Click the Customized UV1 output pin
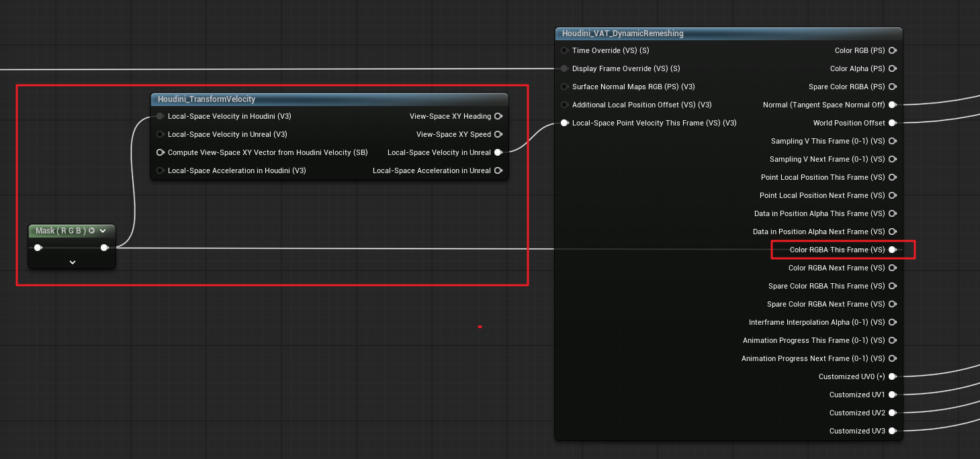Viewport: 980px width, 459px height. click(892, 395)
